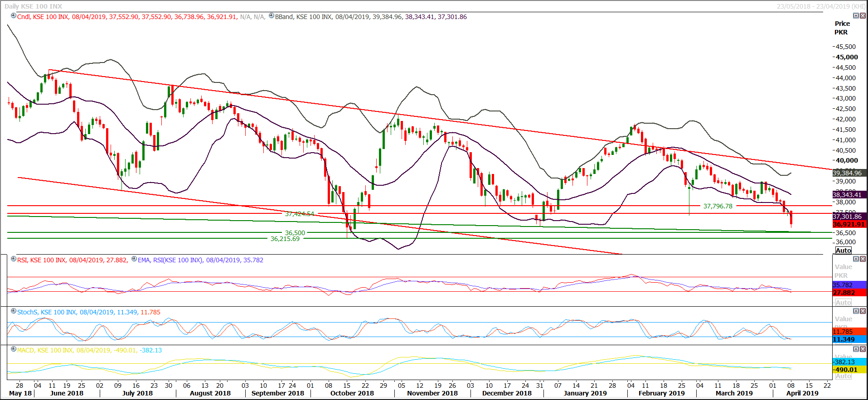Image resolution: width=868 pixels, height=400 pixels.
Task: Click the 37,796.78 resistance line label
Action: click(718, 206)
